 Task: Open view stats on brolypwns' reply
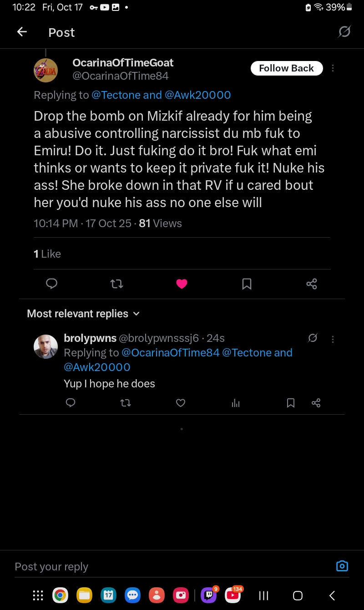tap(236, 403)
